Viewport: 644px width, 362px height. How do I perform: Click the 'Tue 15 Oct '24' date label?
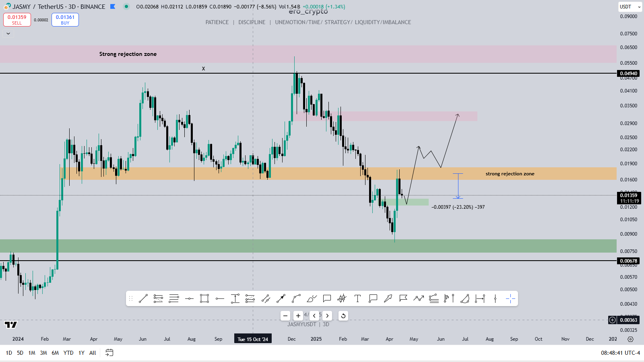tap(253, 339)
